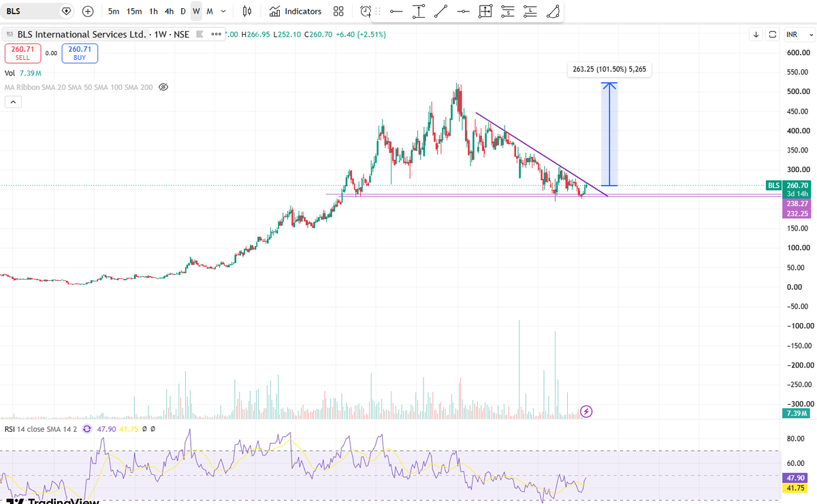Viewport: 817px width, 504px height.
Task: Select the price range measure tool
Action: pos(419,12)
